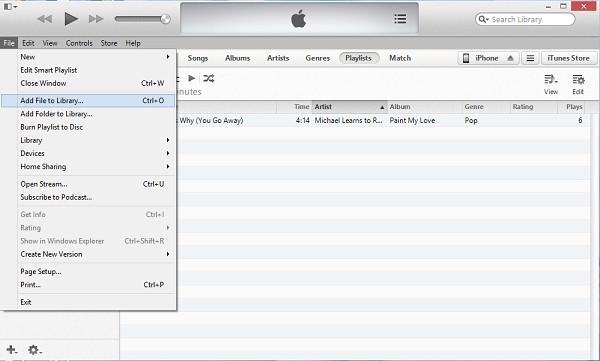Open the Edit menu
The height and width of the screenshot is (361, 600).
point(28,43)
